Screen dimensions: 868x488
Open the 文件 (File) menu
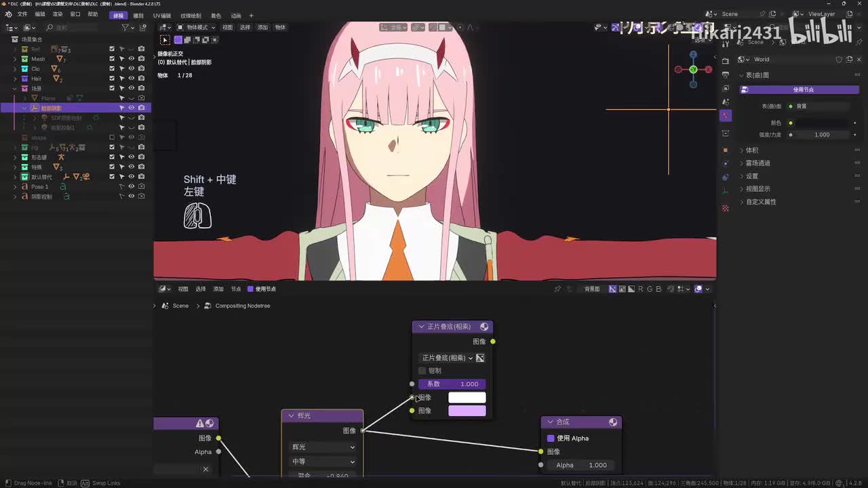(x=22, y=15)
